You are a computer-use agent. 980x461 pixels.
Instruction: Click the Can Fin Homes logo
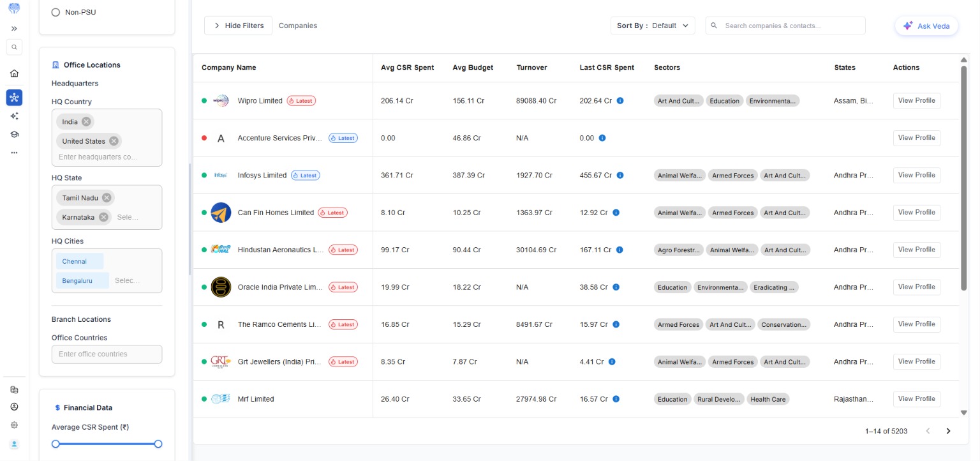tap(221, 213)
